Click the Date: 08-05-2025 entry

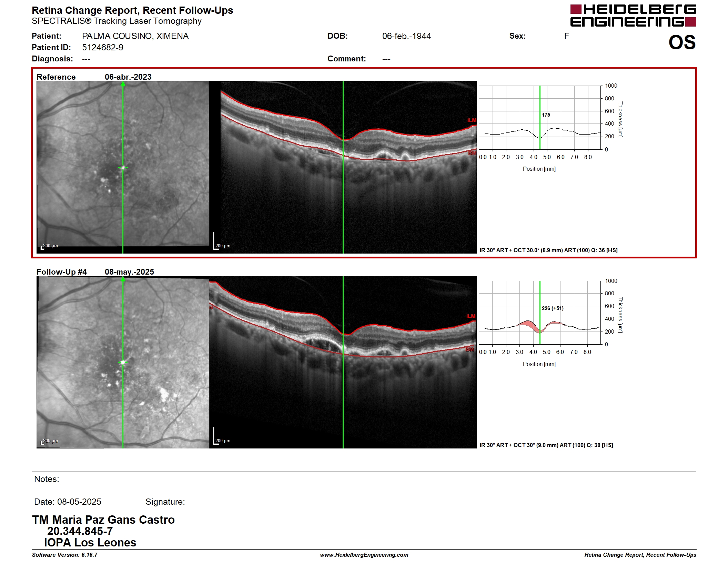(68, 502)
